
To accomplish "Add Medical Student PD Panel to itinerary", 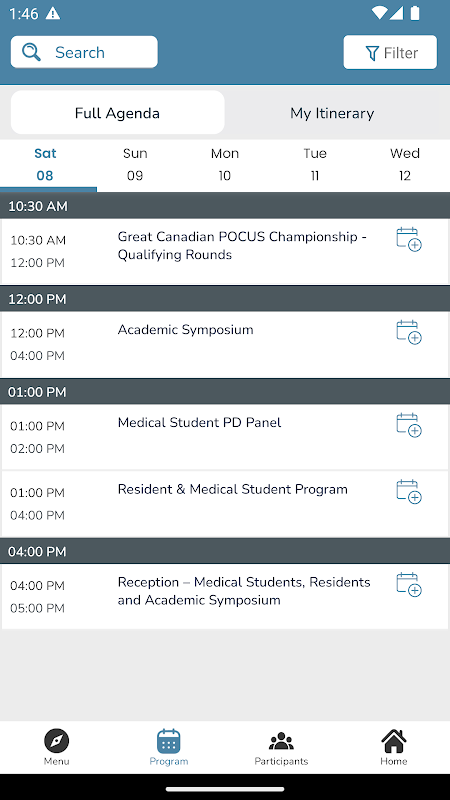I will tap(409, 425).
